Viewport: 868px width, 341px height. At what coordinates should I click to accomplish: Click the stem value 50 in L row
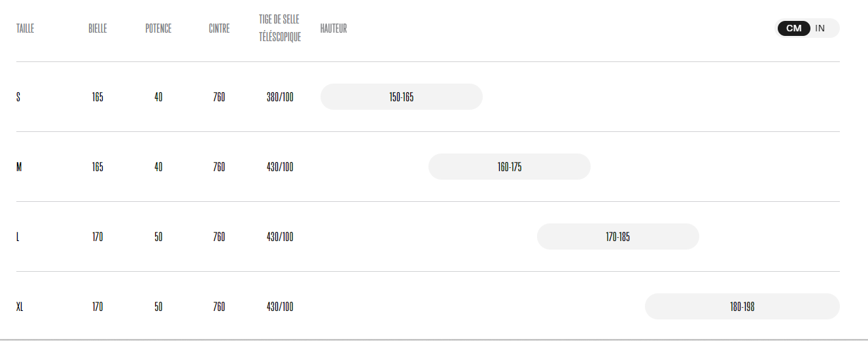click(158, 236)
